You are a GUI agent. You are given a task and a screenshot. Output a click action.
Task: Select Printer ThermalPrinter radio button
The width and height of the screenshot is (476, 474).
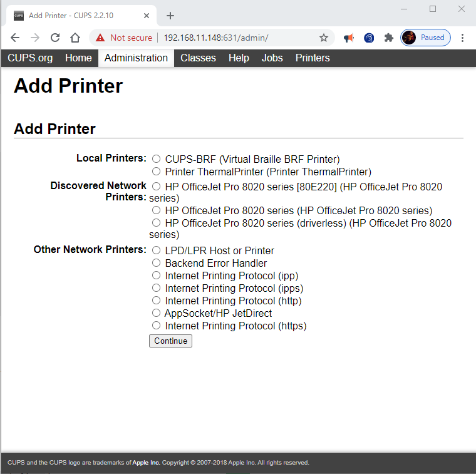[x=156, y=172]
